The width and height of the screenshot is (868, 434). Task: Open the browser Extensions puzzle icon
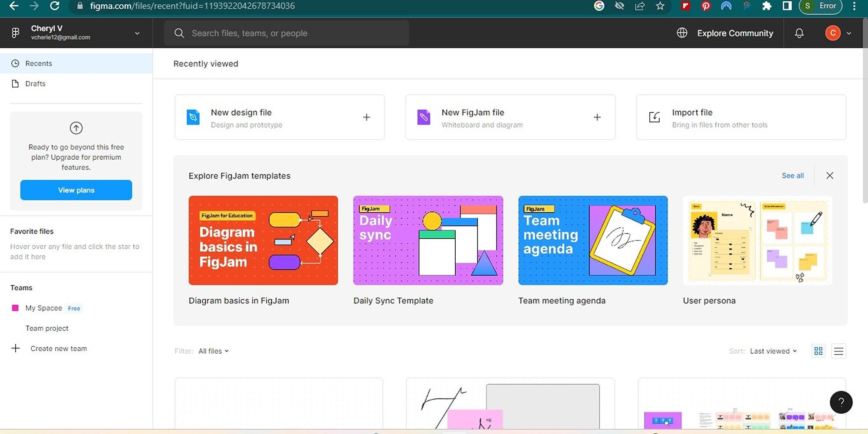tap(767, 6)
